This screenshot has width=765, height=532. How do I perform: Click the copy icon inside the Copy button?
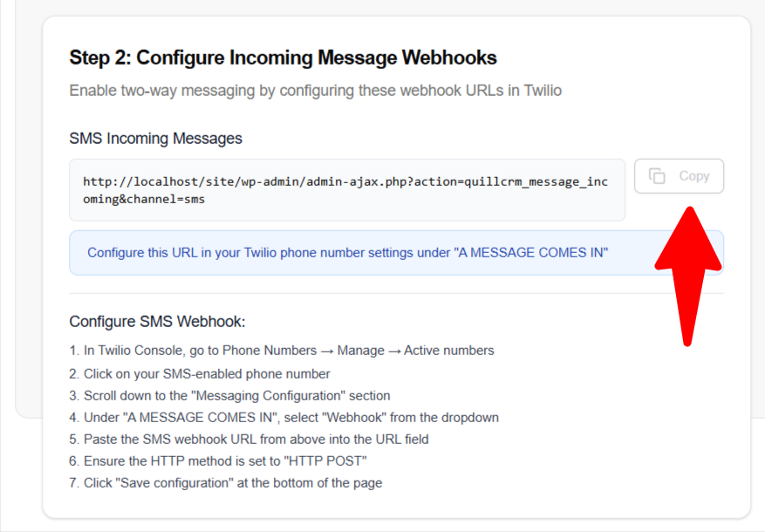click(x=658, y=176)
